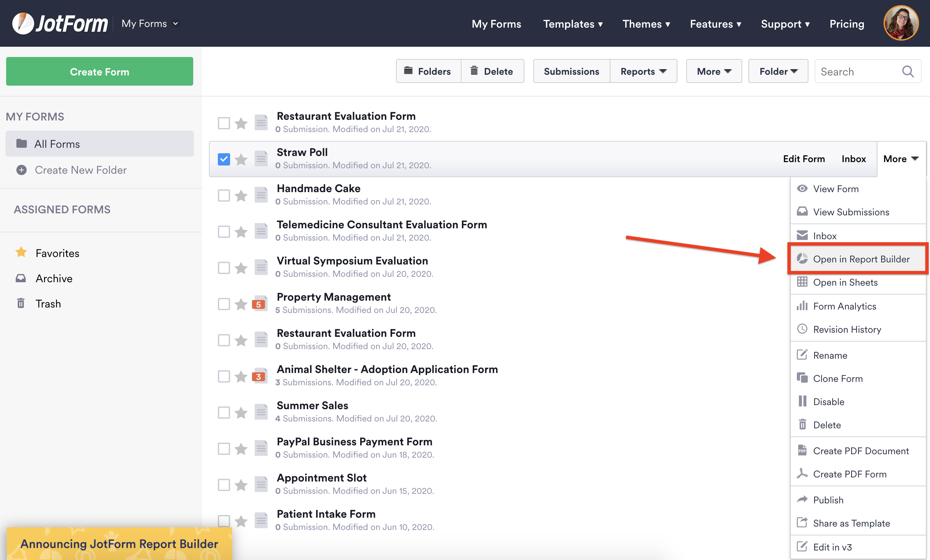Click the search magnifier icon
The image size is (930, 560).
907,71
